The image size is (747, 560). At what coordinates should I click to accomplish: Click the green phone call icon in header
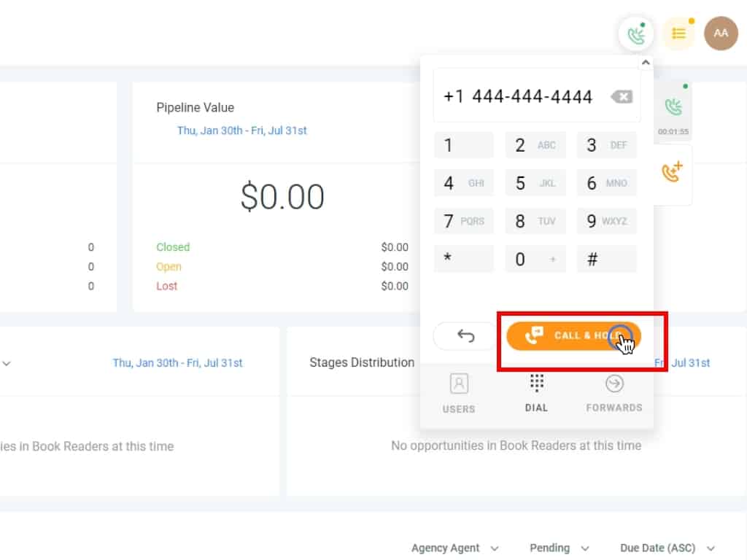click(636, 34)
